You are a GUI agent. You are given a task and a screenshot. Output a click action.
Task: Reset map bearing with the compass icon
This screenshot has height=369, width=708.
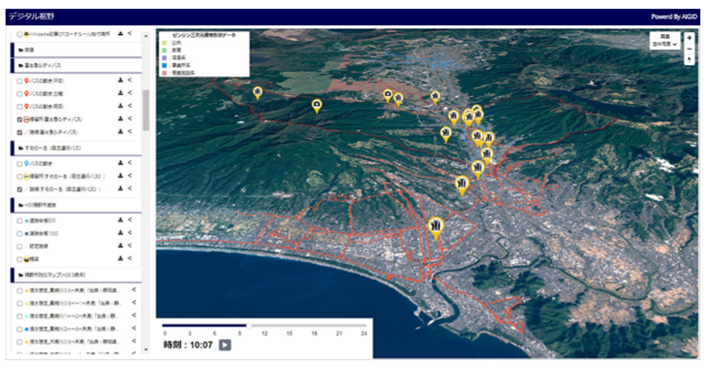tap(689, 60)
